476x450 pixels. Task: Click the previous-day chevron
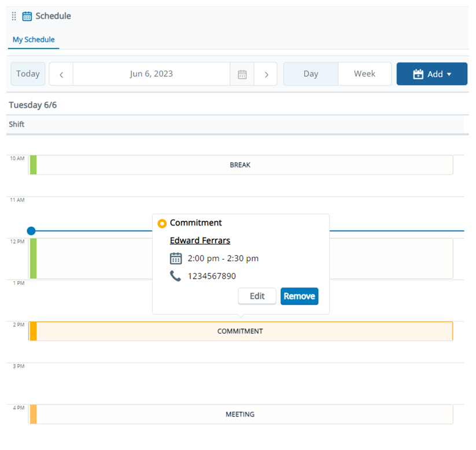pos(60,73)
